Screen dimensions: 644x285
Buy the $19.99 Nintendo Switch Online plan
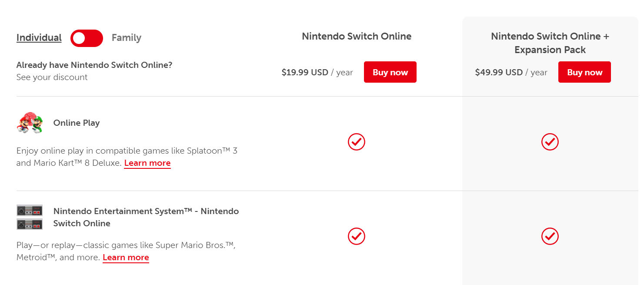click(390, 72)
